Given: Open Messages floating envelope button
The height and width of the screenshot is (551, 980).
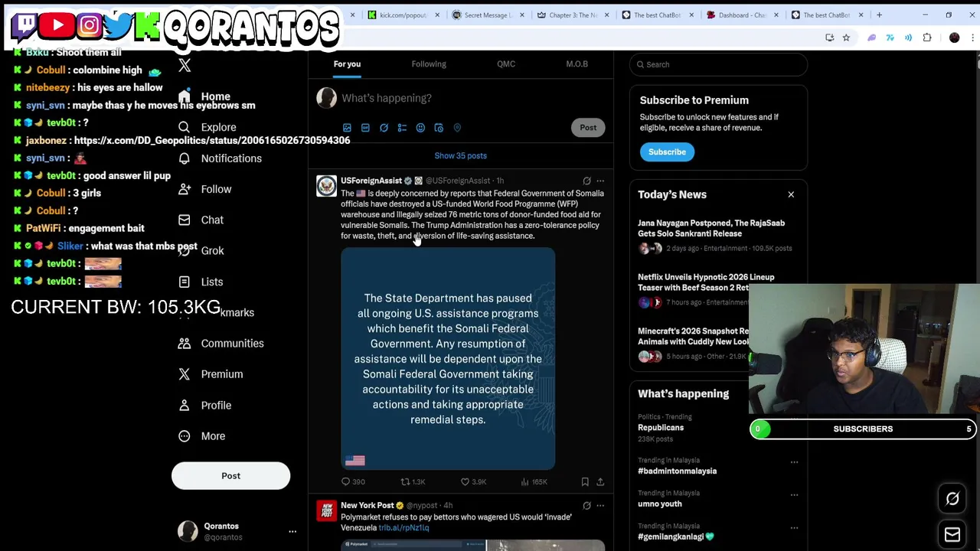Looking at the screenshot, I should point(952,534).
